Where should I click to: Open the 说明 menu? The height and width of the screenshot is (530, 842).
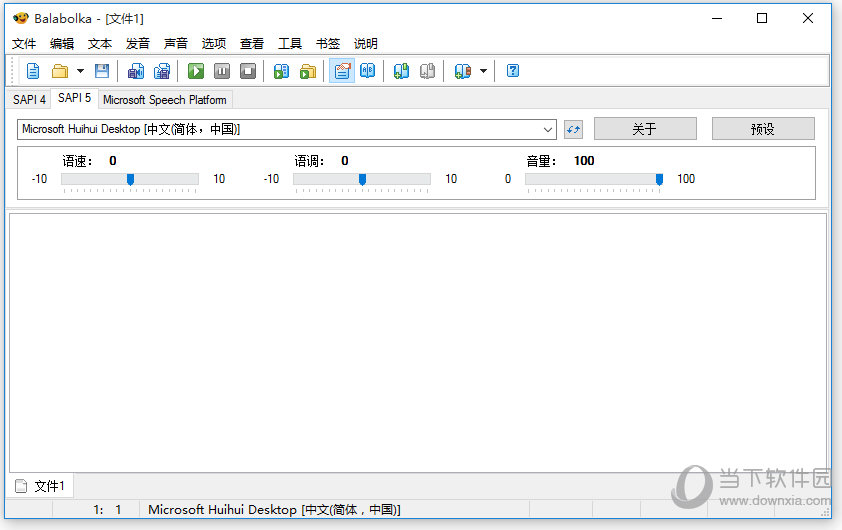point(366,43)
